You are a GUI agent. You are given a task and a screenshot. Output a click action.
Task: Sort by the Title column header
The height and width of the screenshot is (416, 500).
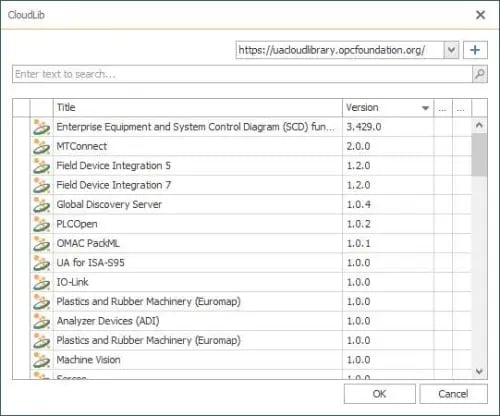pyautogui.click(x=198, y=107)
